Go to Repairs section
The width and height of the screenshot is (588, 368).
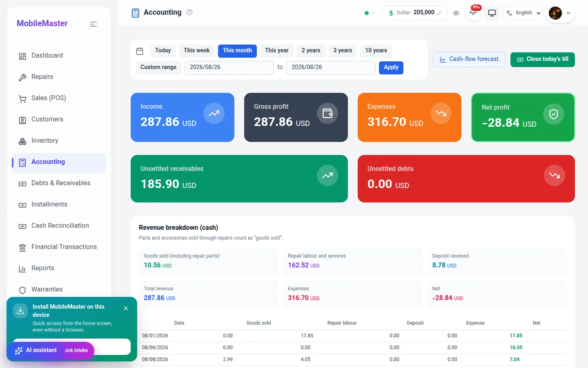click(59, 77)
